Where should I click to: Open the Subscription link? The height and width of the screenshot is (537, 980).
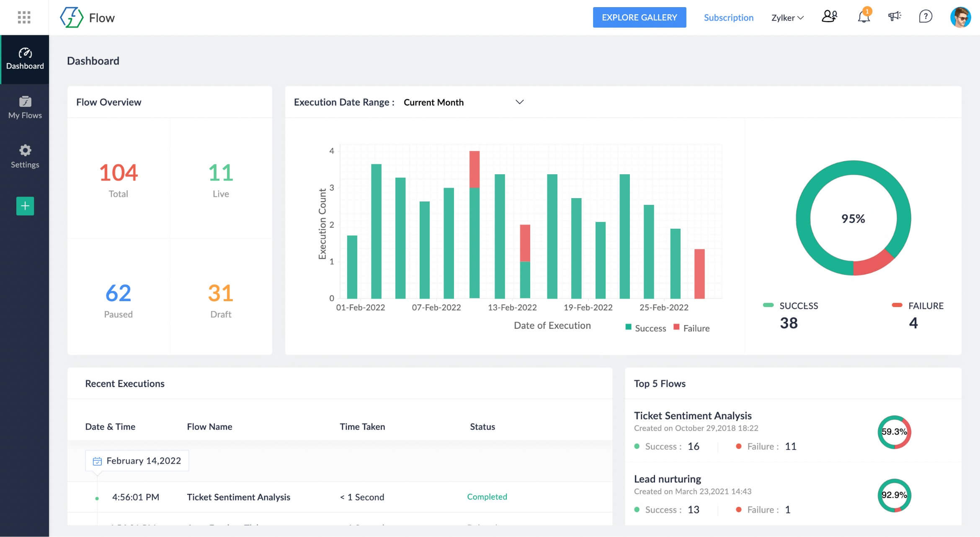point(728,18)
